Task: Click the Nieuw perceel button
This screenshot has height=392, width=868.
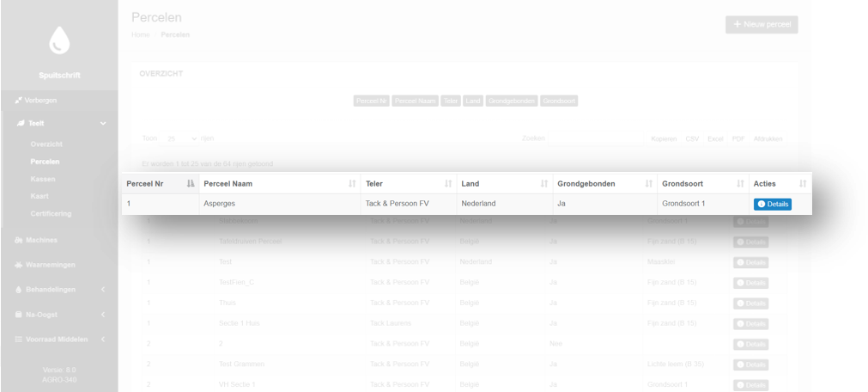Action: [x=762, y=24]
